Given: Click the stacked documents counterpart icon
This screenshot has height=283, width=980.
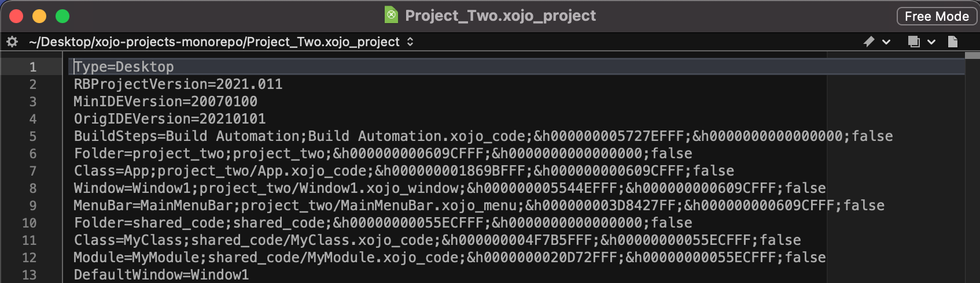Looking at the screenshot, I should (914, 42).
